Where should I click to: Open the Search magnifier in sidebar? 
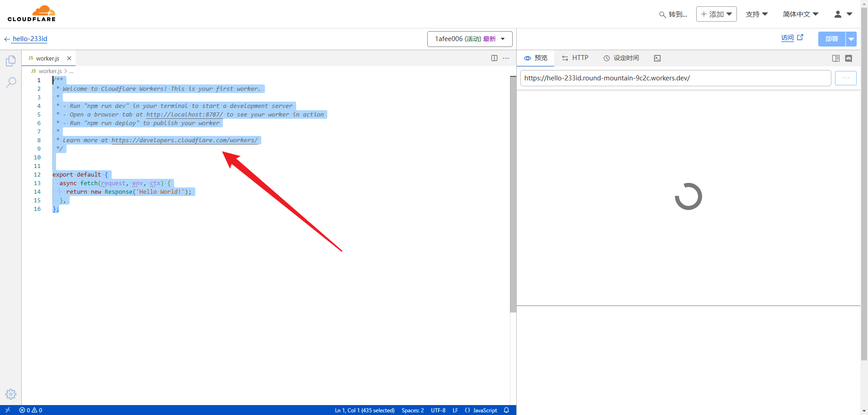11,82
